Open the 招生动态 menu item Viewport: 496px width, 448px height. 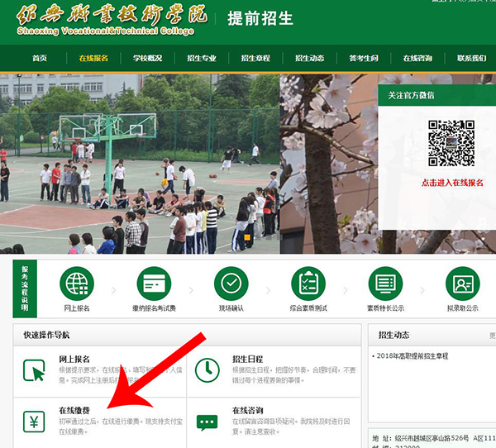tap(310, 58)
